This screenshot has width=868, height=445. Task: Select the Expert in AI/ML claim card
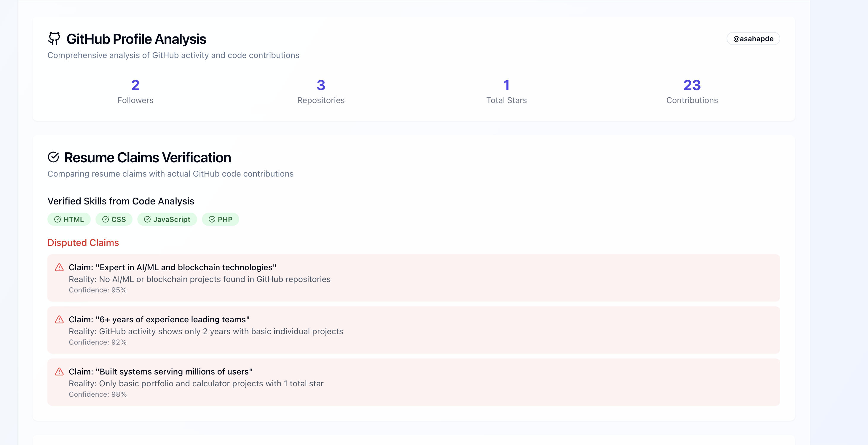pos(414,278)
